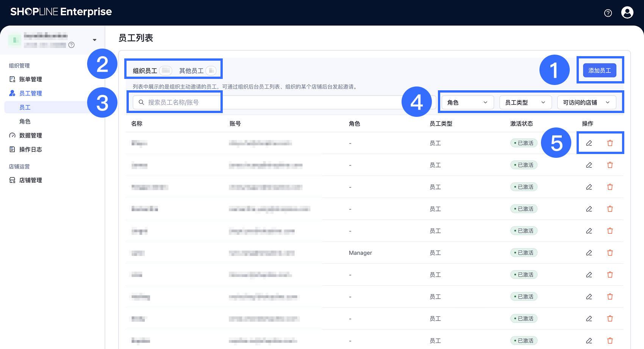Screen dimensions: 644x349
Task: Switch to the 其他员工 tab
Action: [197, 71]
